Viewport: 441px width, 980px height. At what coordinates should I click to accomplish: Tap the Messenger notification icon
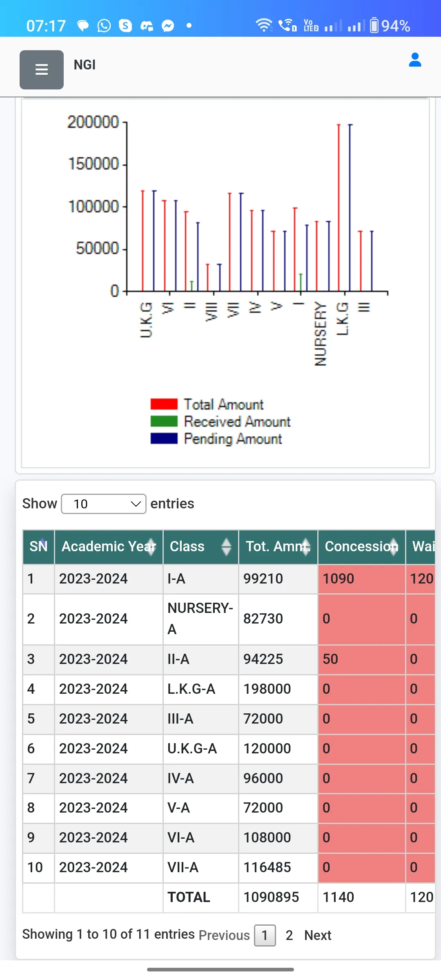[168, 26]
